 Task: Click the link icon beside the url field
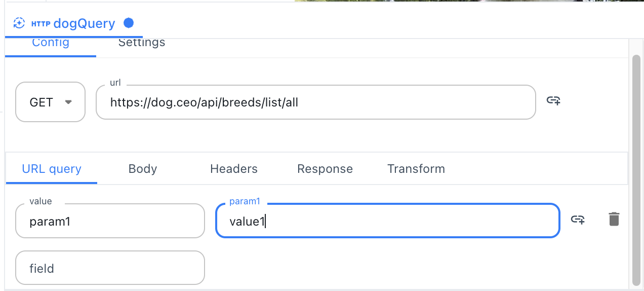click(x=553, y=100)
